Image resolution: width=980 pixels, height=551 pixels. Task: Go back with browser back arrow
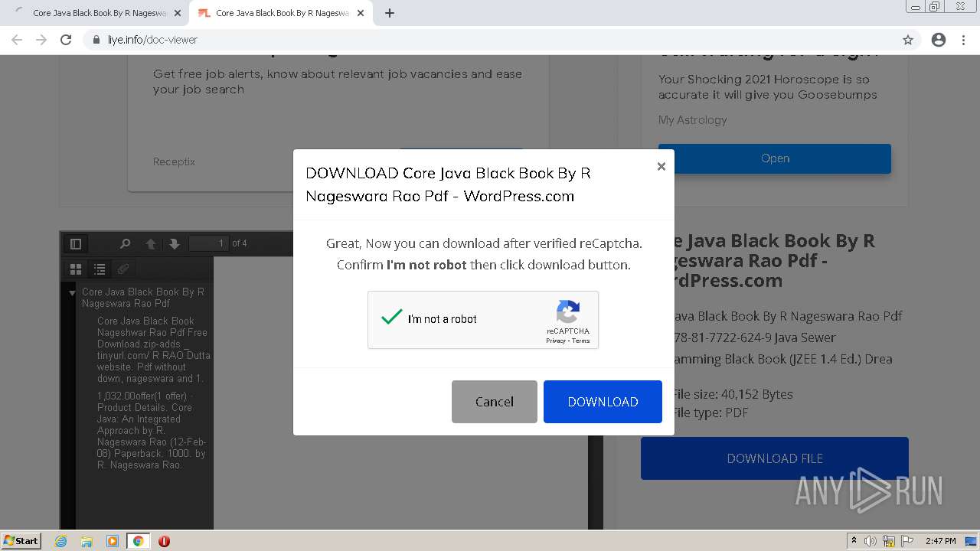click(x=17, y=40)
